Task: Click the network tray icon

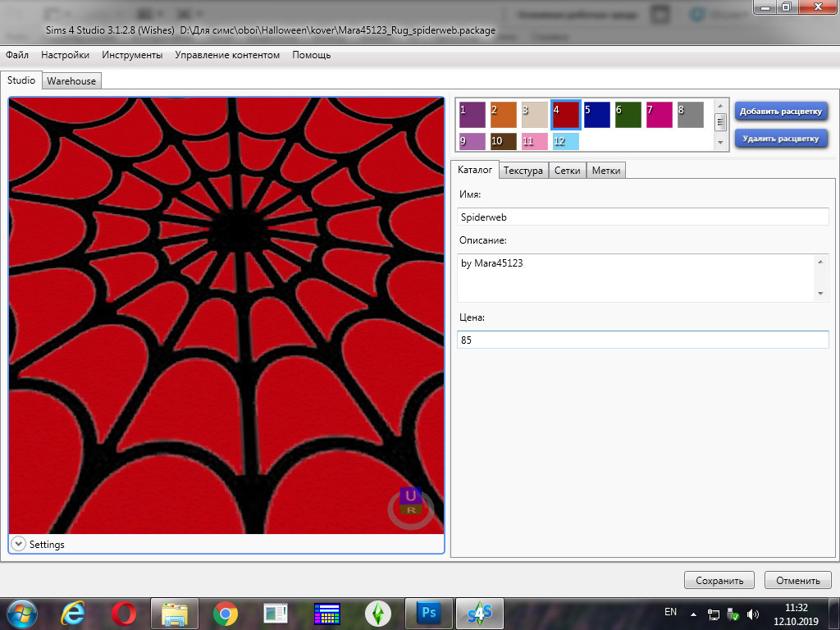Action: coord(714,614)
